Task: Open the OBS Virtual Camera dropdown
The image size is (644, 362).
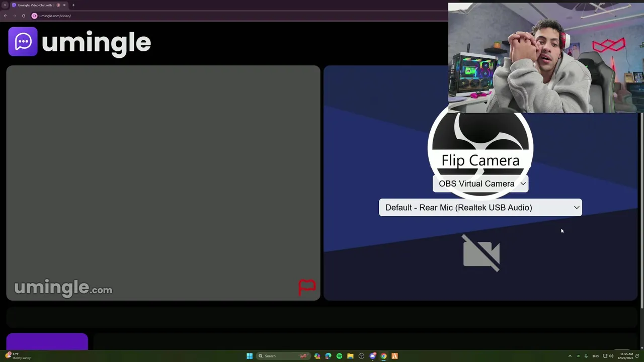Action: 480,184
